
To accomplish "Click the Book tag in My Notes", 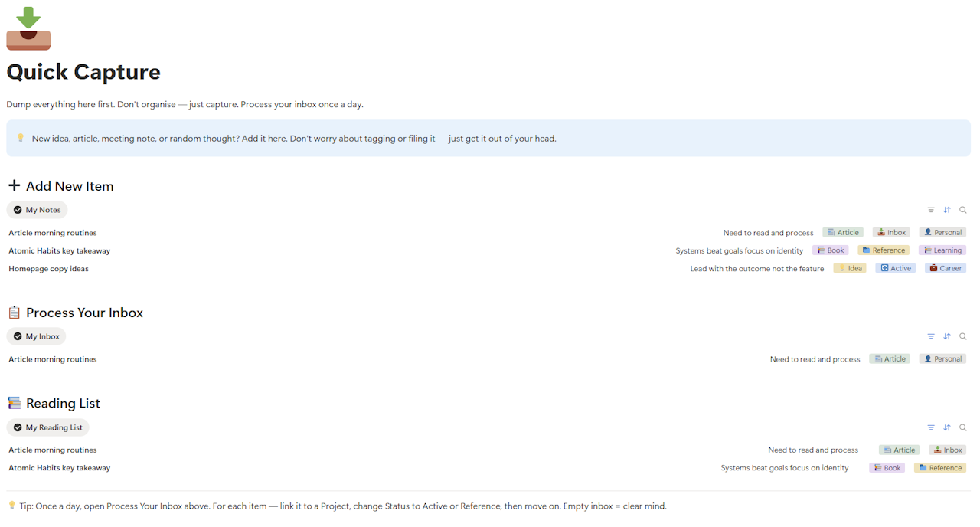I will (x=831, y=250).
